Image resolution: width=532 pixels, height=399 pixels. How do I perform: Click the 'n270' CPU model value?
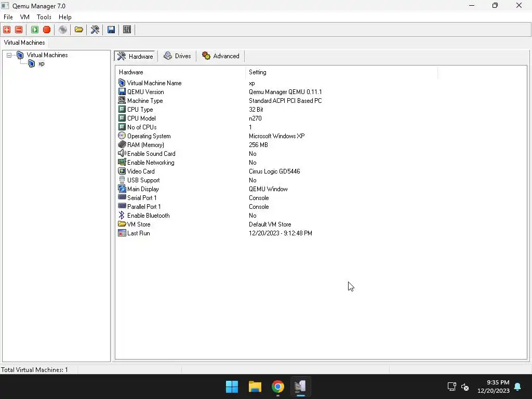coord(255,118)
